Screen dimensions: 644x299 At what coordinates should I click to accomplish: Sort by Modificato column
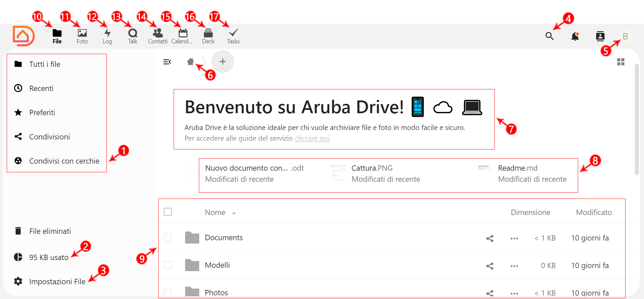[x=594, y=212]
